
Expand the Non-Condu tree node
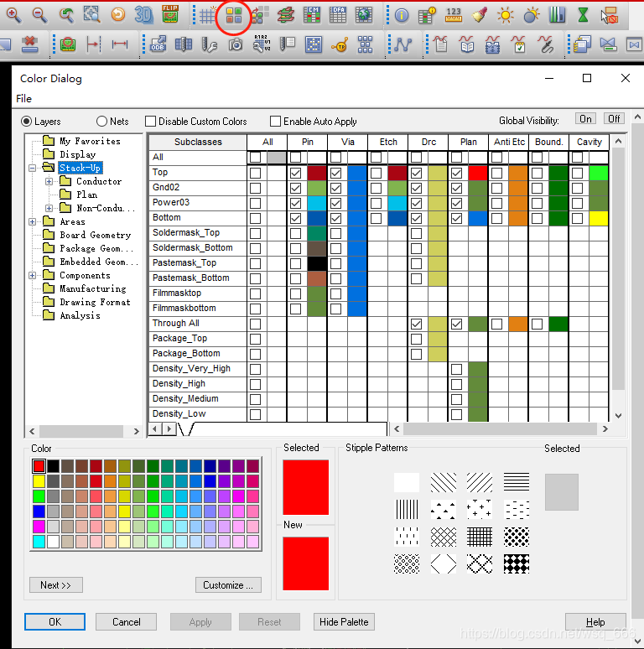coord(49,208)
